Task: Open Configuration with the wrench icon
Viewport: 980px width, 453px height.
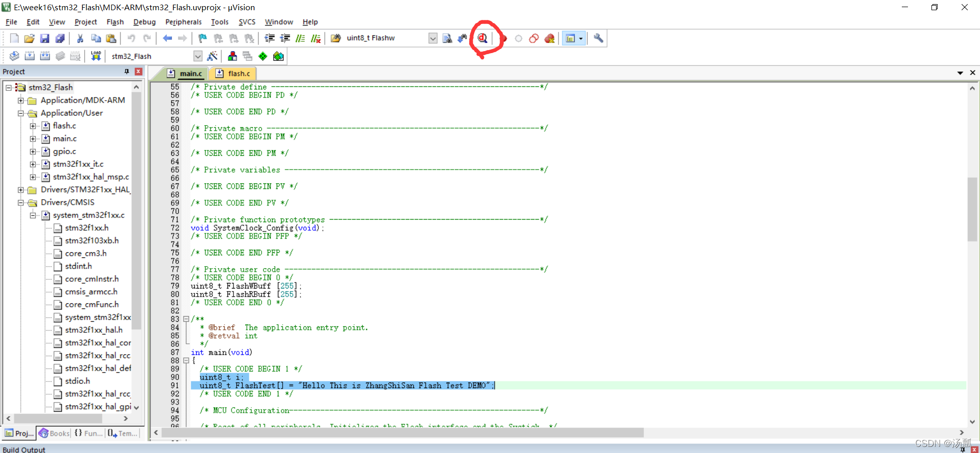Action: click(x=598, y=38)
